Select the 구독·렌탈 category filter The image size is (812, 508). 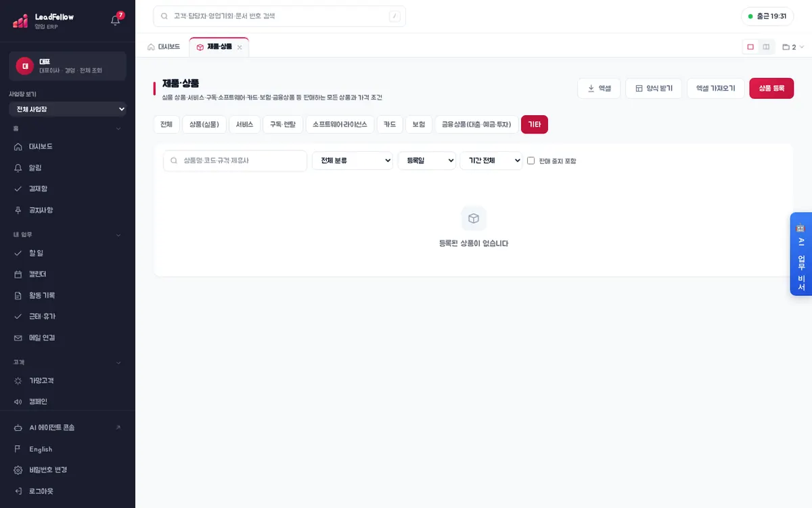point(283,124)
